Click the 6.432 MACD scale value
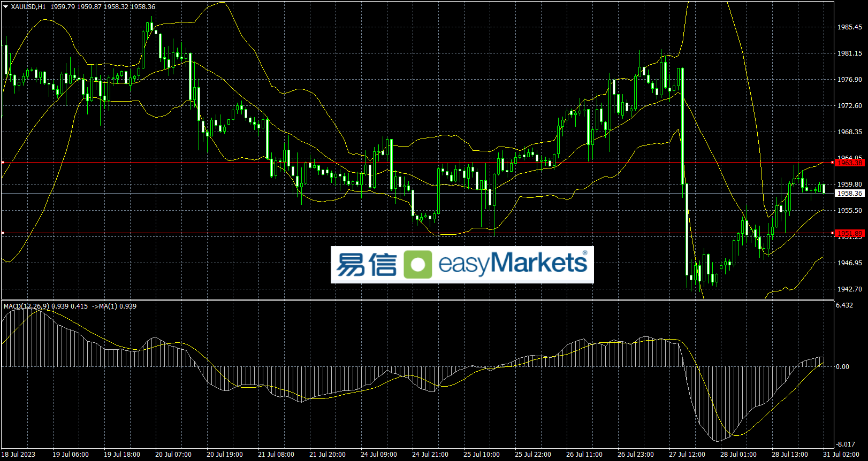The height and width of the screenshot is (461, 868). tap(844, 305)
